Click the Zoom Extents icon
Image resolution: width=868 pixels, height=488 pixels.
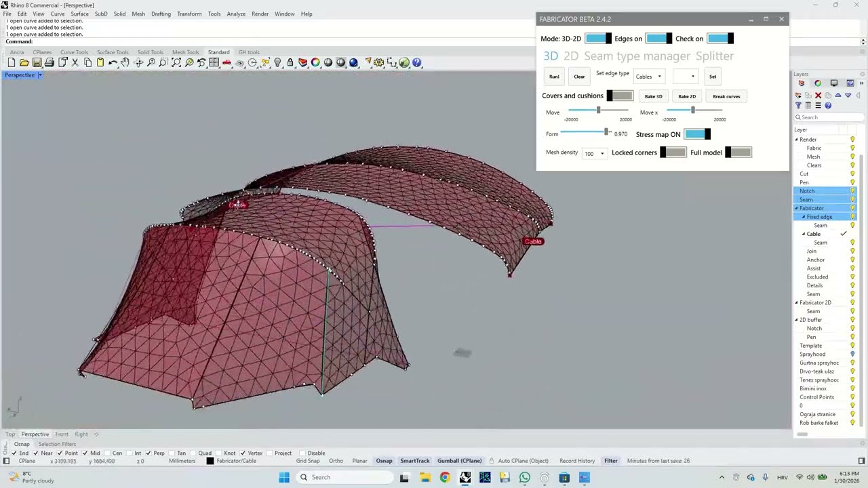[x=176, y=62]
